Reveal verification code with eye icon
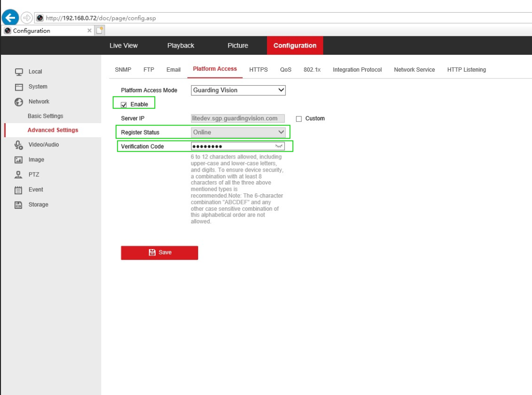This screenshot has width=532, height=395. pyautogui.click(x=279, y=146)
